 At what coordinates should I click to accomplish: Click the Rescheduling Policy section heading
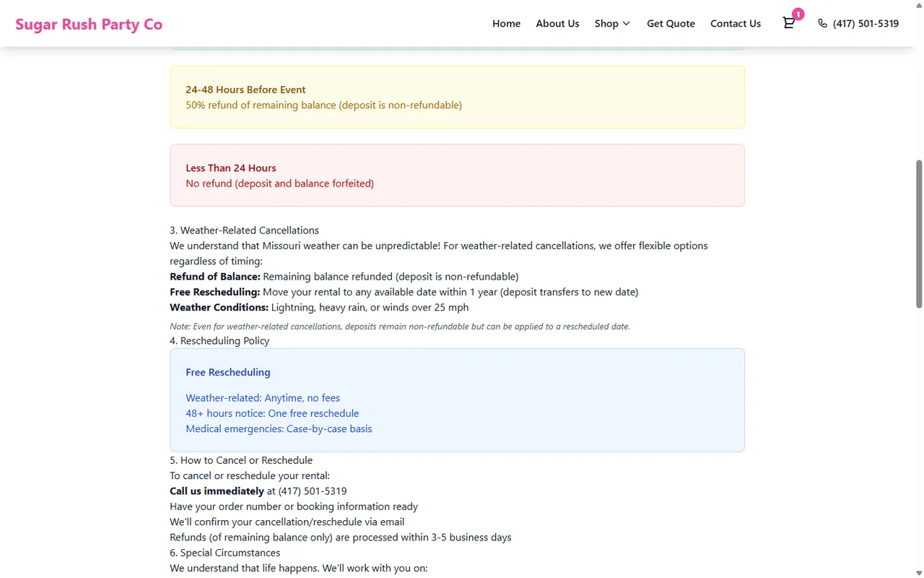[219, 341]
